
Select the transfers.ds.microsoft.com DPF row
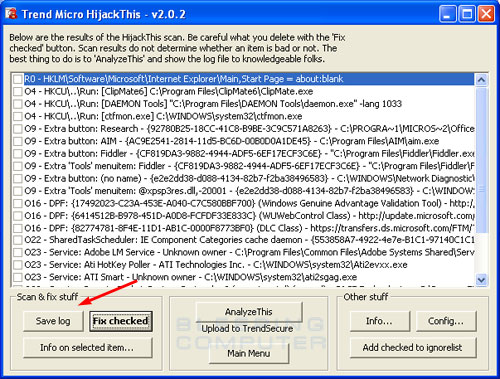coord(249,228)
